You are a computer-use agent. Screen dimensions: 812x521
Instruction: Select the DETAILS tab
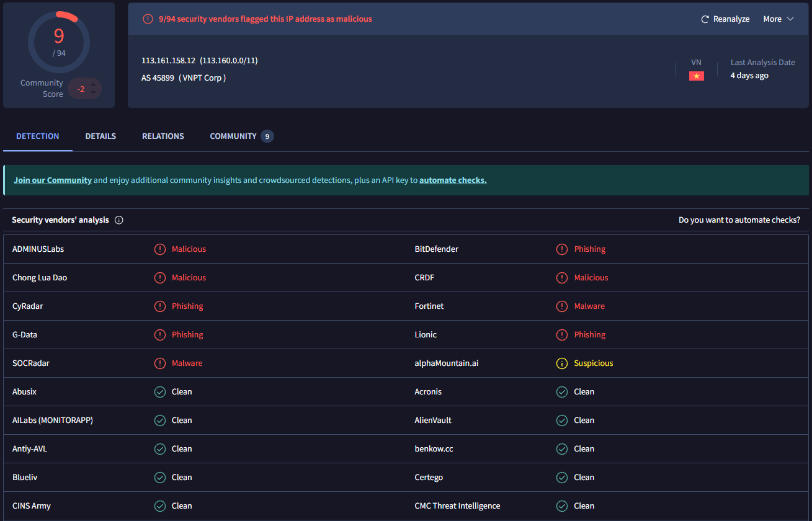[x=100, y=136]
